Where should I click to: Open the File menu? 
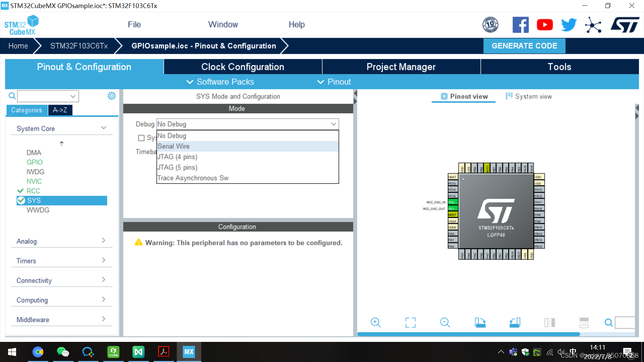tap(134, 24)
